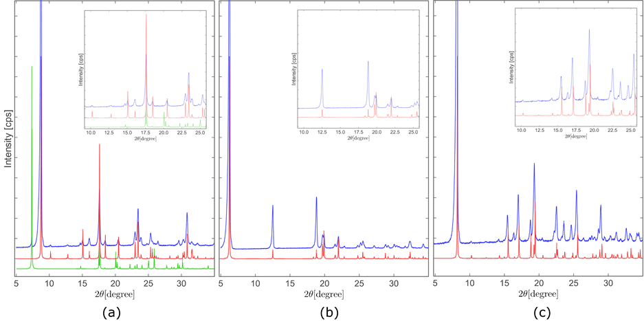Click tick label 5 on panel (b) main axis
The height and width of the screenshot is (321, 644).
pyautogui.click(x=221, y=284)
